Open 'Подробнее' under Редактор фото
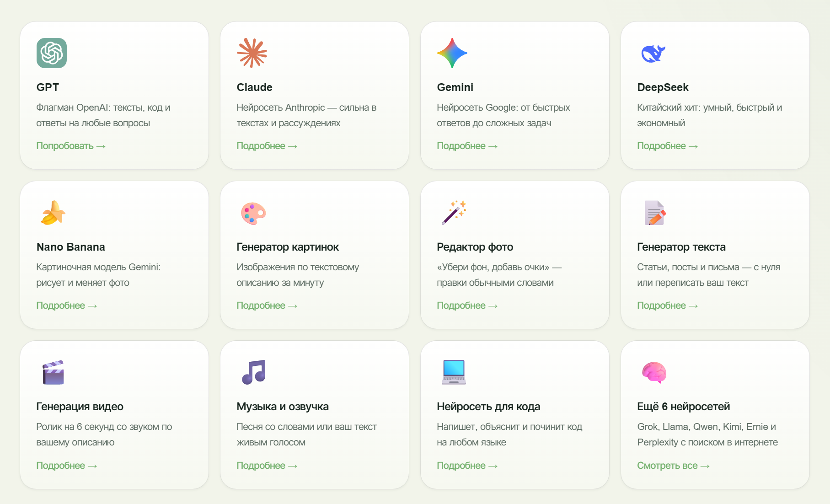Viewport: 830px width, 504px height. 467,306
